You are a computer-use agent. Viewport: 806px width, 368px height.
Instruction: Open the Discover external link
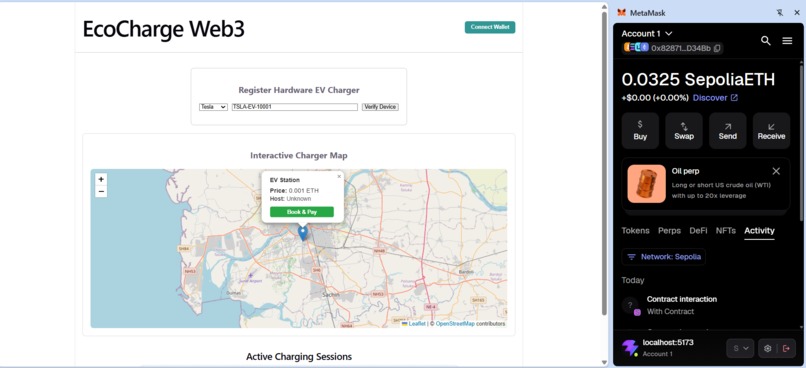pyautogui.click(x=715, y=98)
